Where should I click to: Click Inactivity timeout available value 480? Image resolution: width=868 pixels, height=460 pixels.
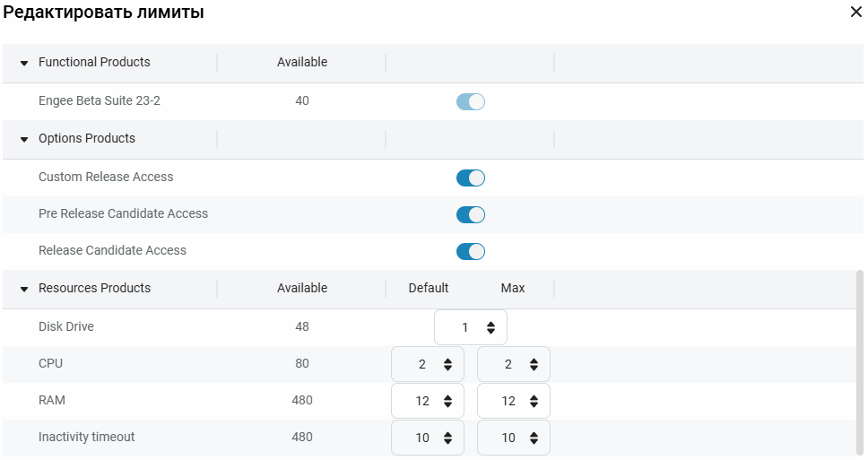(x=302, y=437)
